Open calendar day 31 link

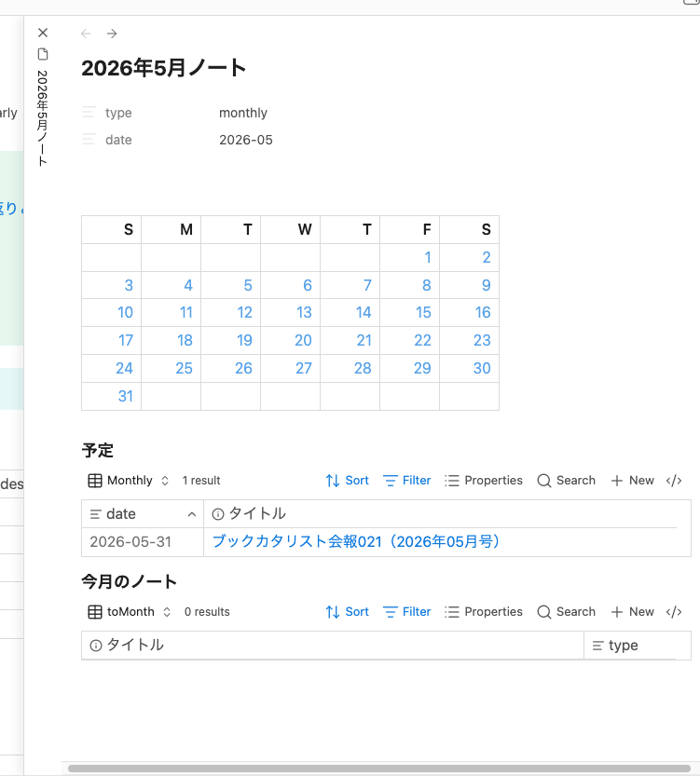[x=126, y=396]
